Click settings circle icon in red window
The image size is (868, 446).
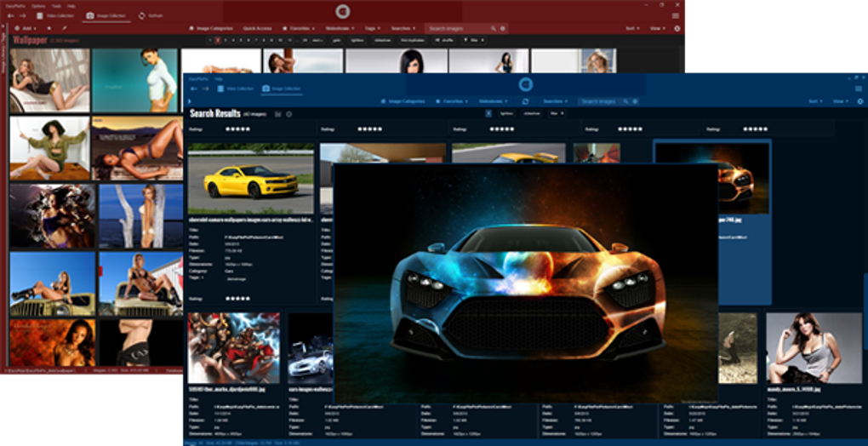677,28
